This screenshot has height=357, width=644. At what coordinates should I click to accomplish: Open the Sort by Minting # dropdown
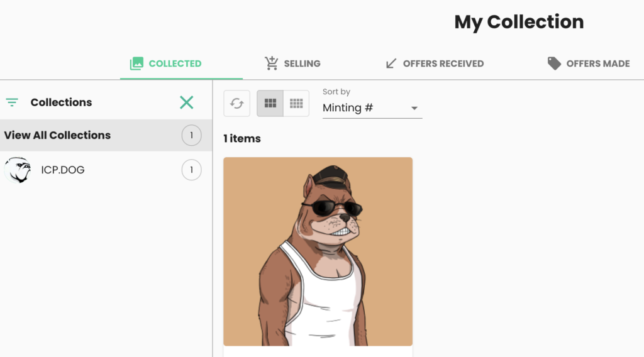[372, 108]
